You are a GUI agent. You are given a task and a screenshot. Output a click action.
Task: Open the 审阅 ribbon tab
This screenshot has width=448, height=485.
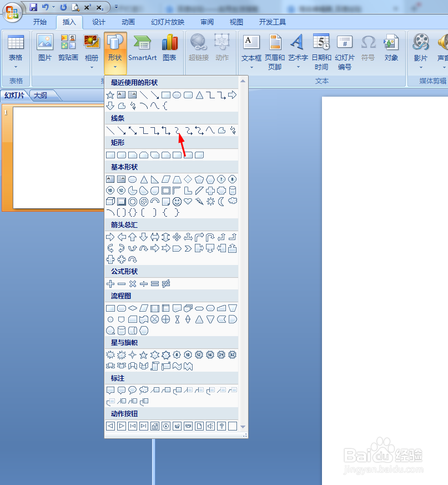pos(207,22)
